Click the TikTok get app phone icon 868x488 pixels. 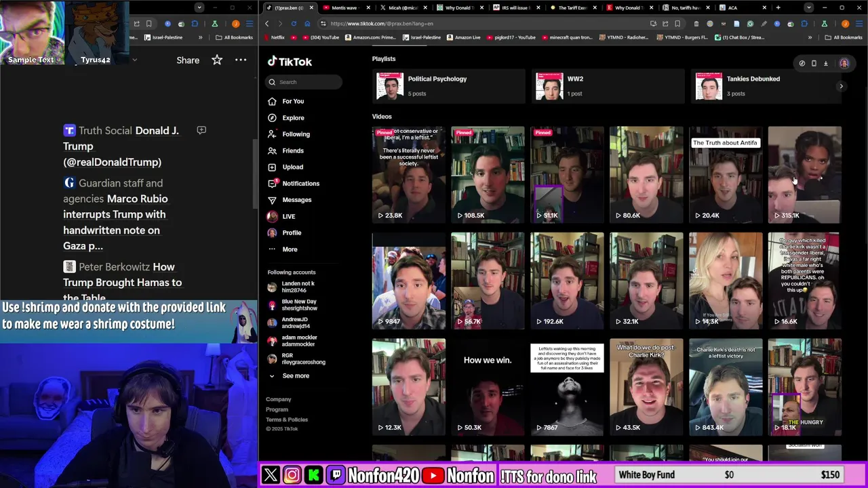click(x=814, y=63)
